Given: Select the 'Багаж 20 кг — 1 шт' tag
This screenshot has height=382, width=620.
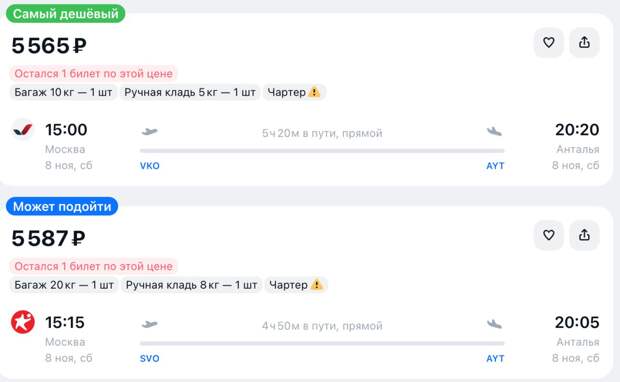Looking at the screenshot, I should (x=64, y=285).
